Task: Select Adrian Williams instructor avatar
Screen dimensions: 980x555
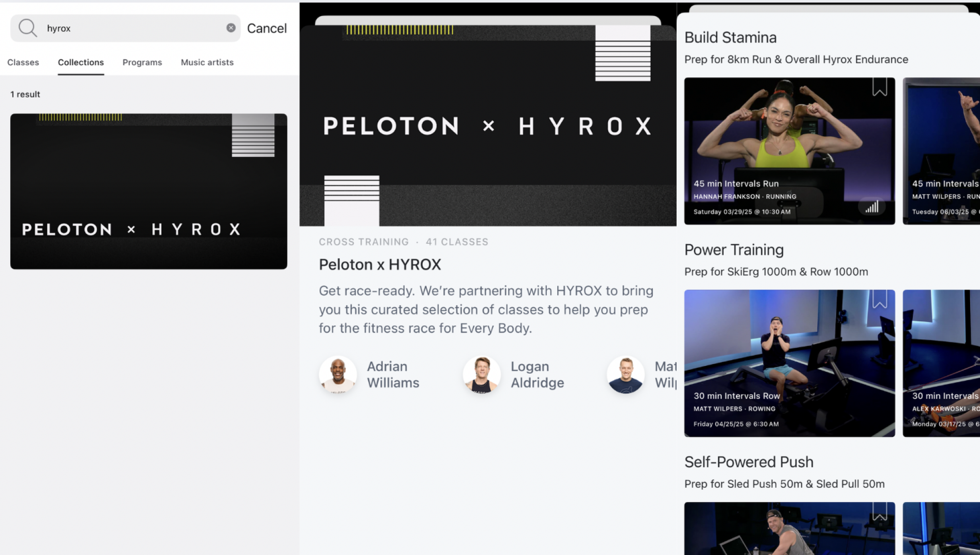Action: 338,375
